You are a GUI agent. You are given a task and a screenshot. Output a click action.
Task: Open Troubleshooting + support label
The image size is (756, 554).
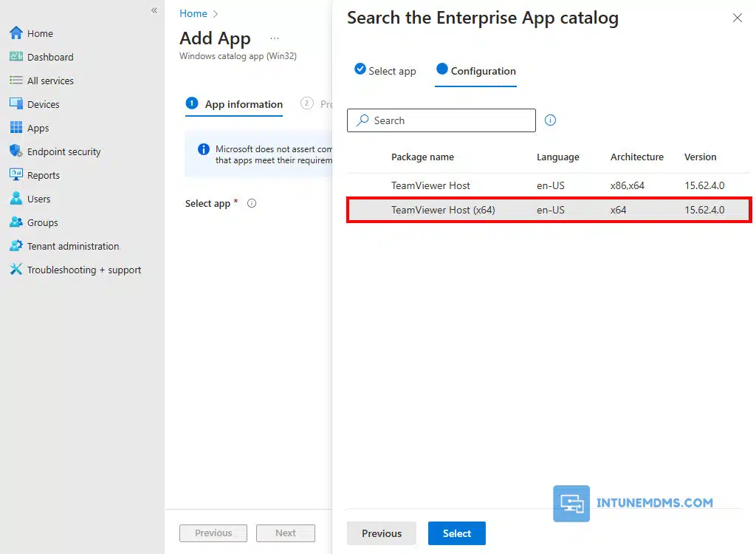84,270
